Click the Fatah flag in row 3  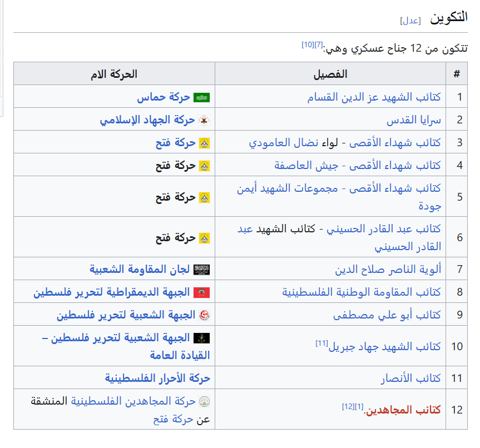(x=204, y=143)
